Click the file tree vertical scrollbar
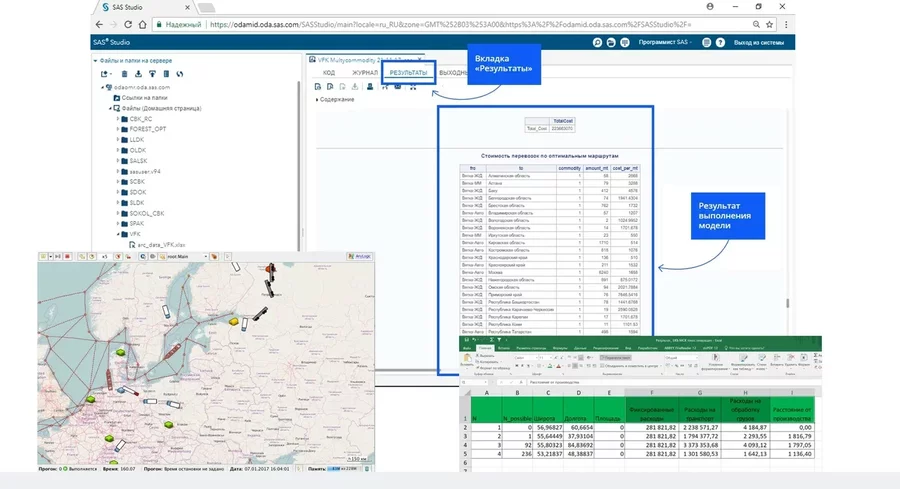Viewport: 900px width, 489px height. (299, 166)
